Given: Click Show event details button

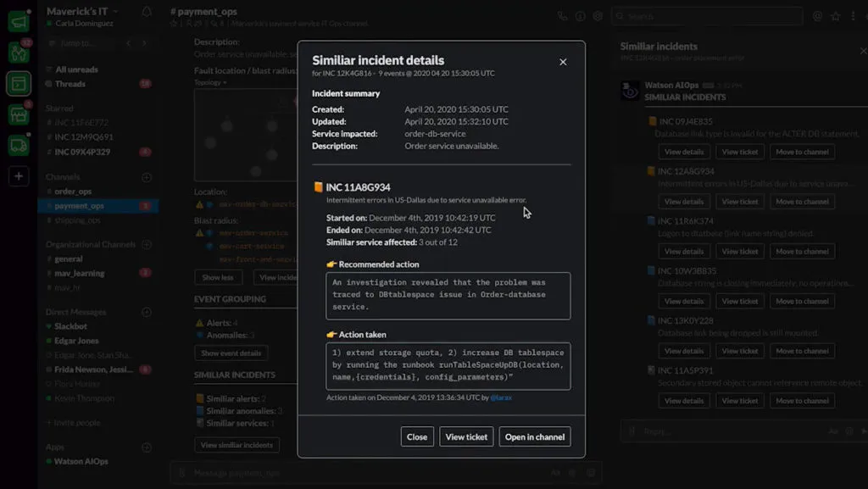Looking at the screenshot, I should (231, 353).
